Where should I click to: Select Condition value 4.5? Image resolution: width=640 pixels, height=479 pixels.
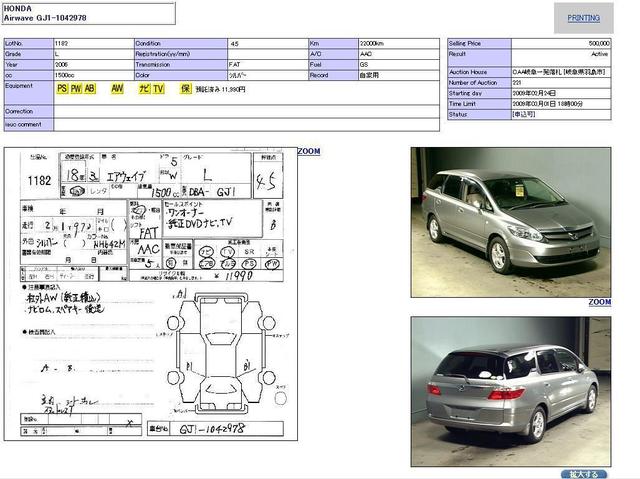(234, 43)
